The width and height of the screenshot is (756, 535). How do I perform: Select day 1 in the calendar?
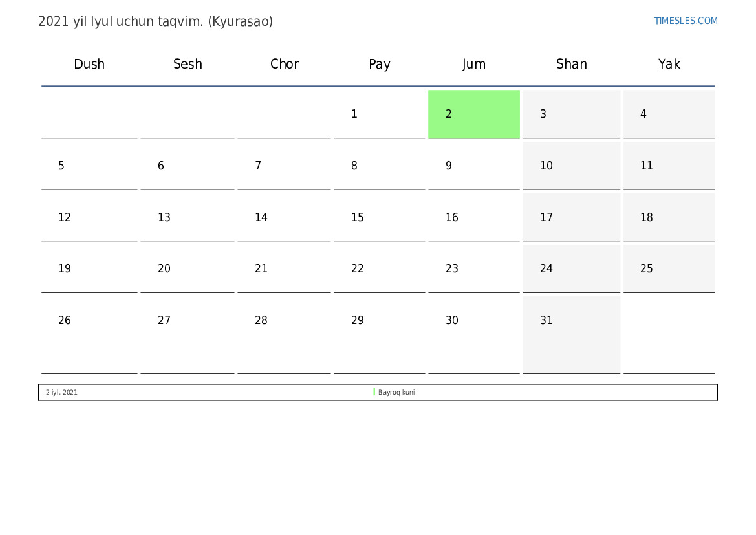pos(380,114)
